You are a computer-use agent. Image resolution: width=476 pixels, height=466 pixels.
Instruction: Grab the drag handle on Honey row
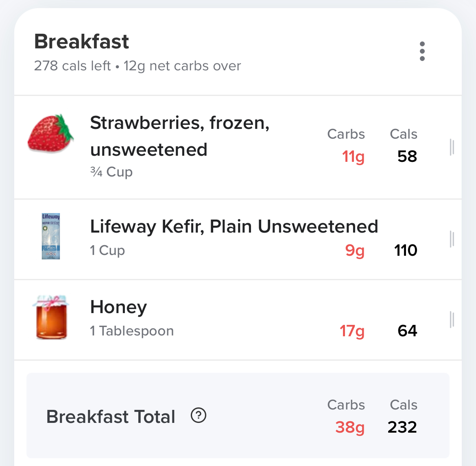click(452, 320)
